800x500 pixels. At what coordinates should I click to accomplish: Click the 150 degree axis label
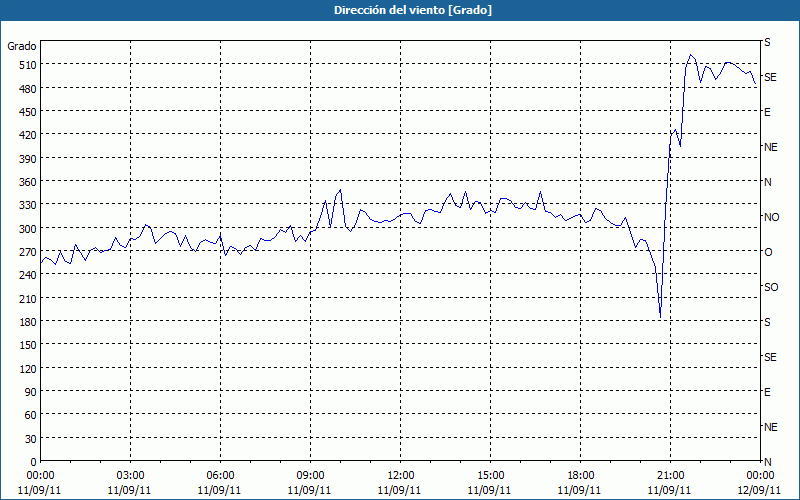(x=28, y=345)
